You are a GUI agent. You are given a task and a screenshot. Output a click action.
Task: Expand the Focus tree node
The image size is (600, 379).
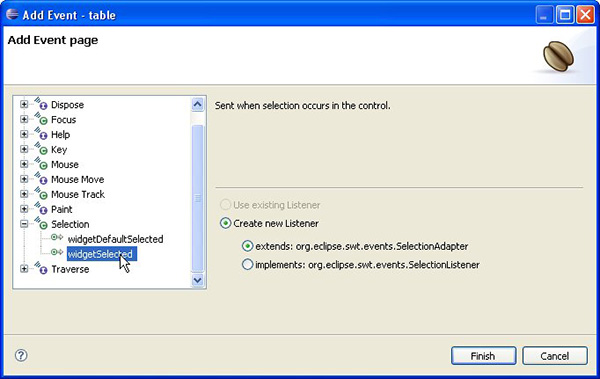[x=24, y=119]
